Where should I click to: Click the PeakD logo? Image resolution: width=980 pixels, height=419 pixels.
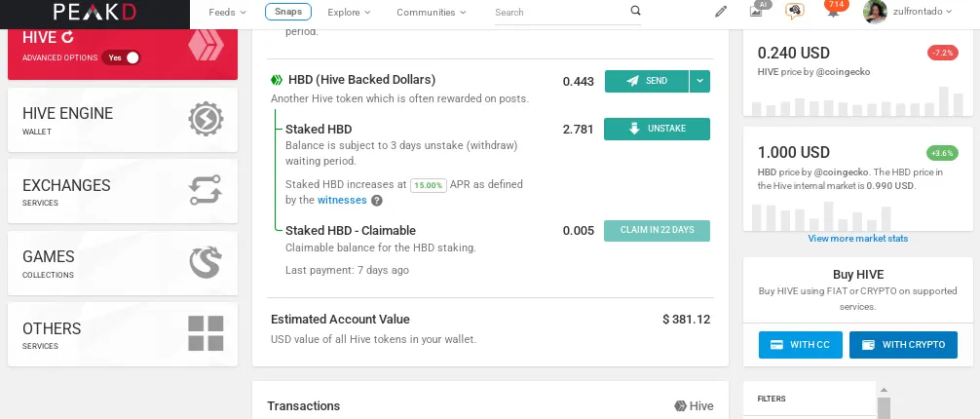(x=94, y=12)
